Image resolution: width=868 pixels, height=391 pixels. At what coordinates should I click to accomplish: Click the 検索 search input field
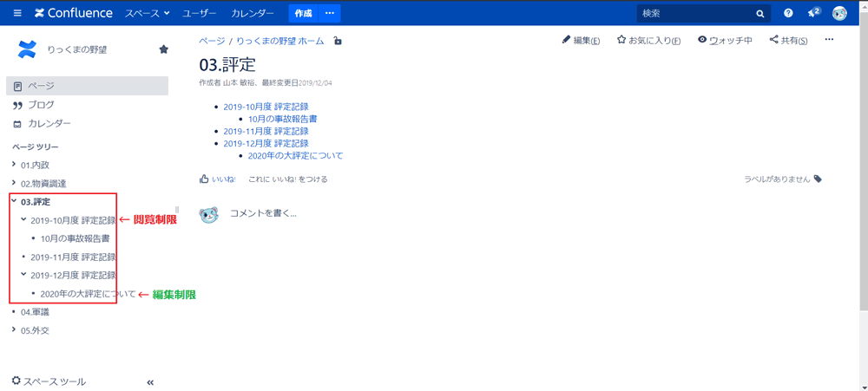696,13
